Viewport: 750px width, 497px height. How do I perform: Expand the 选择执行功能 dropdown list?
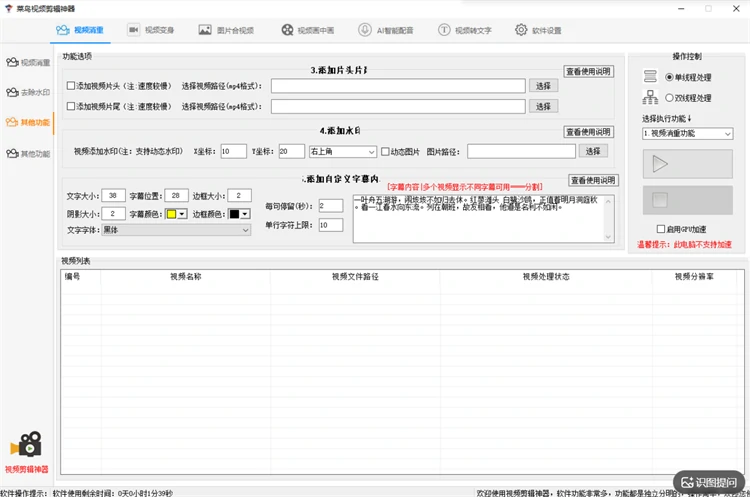pos(687,133)
